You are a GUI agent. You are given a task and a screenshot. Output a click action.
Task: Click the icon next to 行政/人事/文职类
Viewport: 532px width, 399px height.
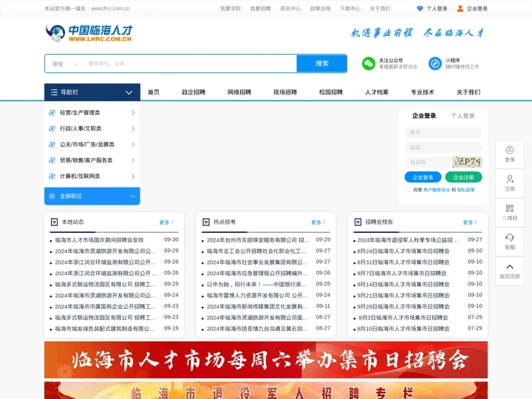pyautogui.click(x=52, y=129)
